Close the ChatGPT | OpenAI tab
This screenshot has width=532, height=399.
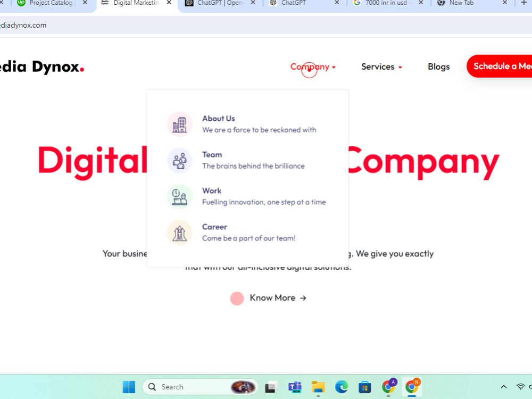253,3
